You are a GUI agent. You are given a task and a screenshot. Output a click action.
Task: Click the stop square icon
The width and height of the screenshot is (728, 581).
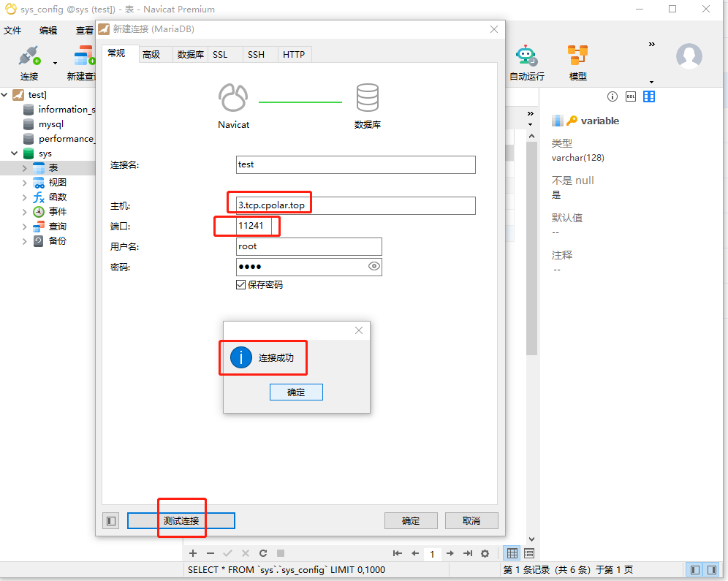(x=281, y=553)
